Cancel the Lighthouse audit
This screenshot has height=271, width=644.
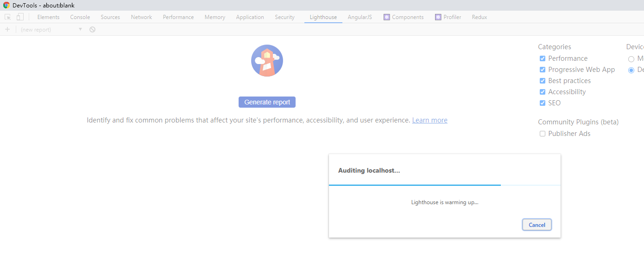tap(537, 225)
